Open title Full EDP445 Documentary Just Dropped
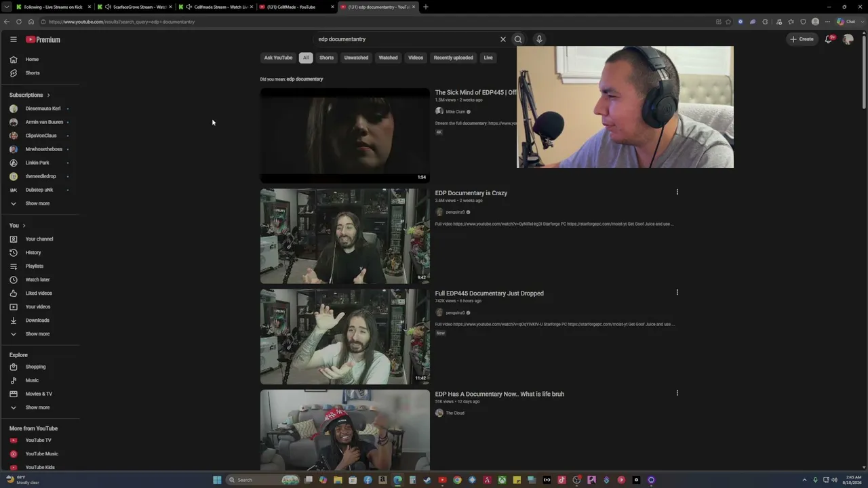Image resolution: width=868 pixels, height=488 pixels. click(x=489, y=293)
